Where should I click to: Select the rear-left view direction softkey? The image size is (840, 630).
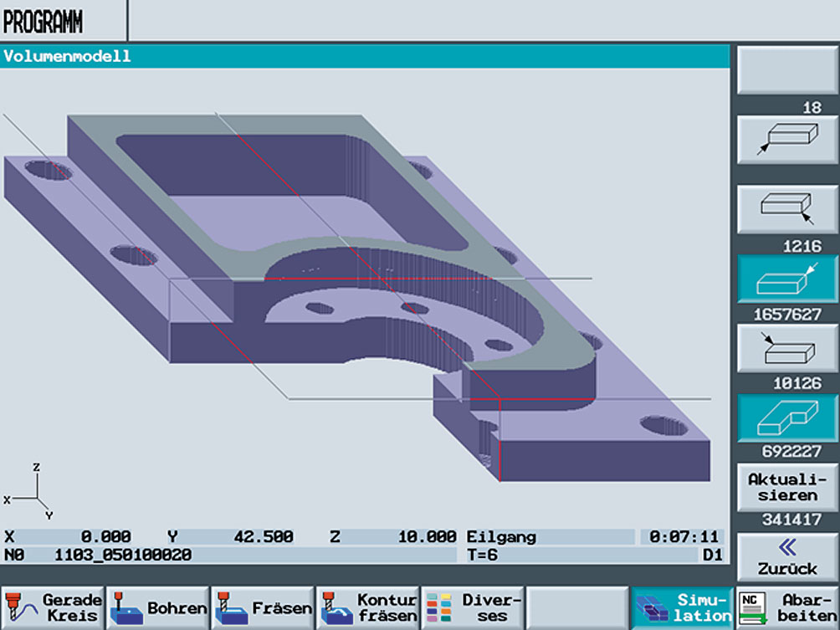click(x=787, y=348)
